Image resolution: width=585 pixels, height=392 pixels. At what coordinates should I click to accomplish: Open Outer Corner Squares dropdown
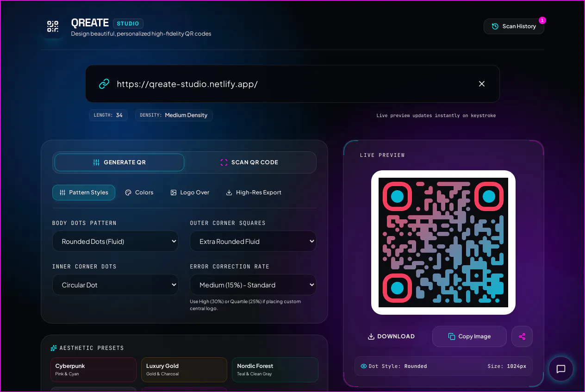click(x=253, y=241)
